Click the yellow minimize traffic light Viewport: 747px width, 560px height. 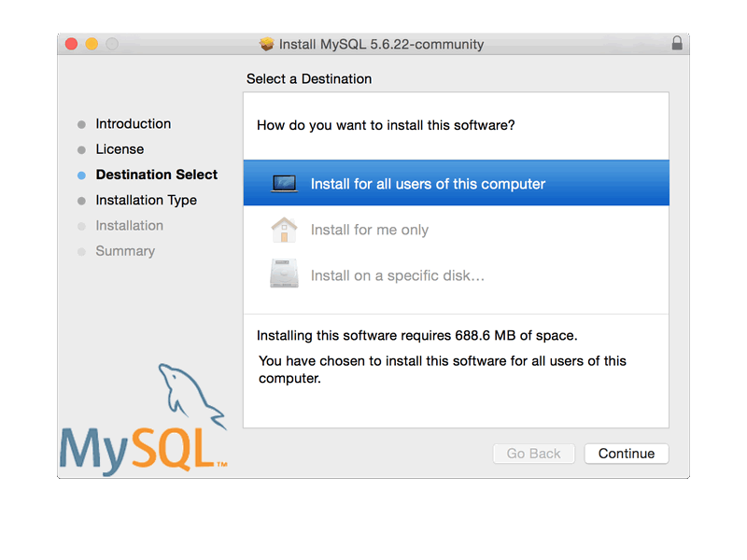click(x=91, y=43)
